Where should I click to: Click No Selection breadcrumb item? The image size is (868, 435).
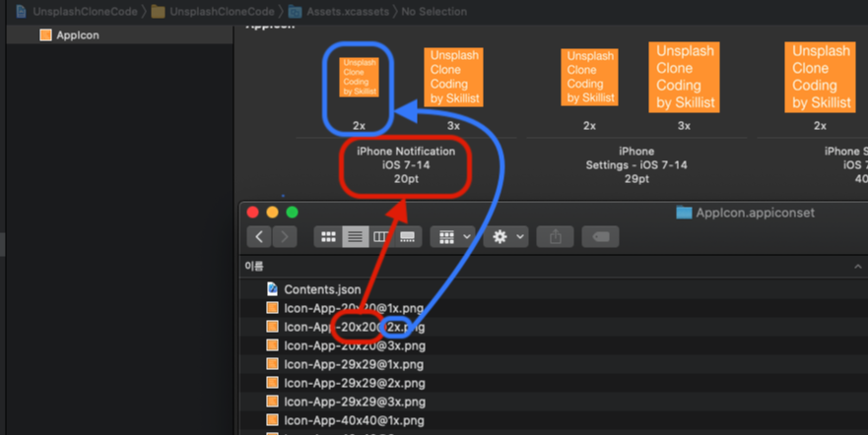(x=434, y=12)
